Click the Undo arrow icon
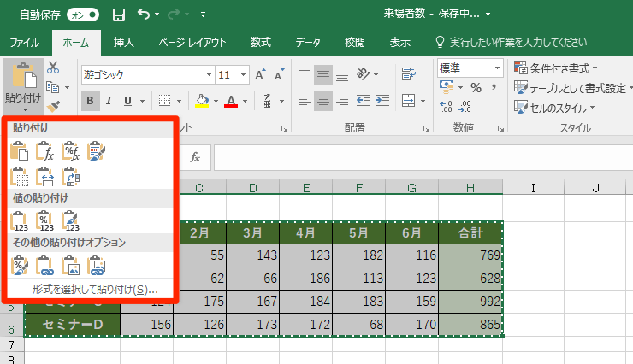The height and width of the screenshot is (364, 633). 144,15
